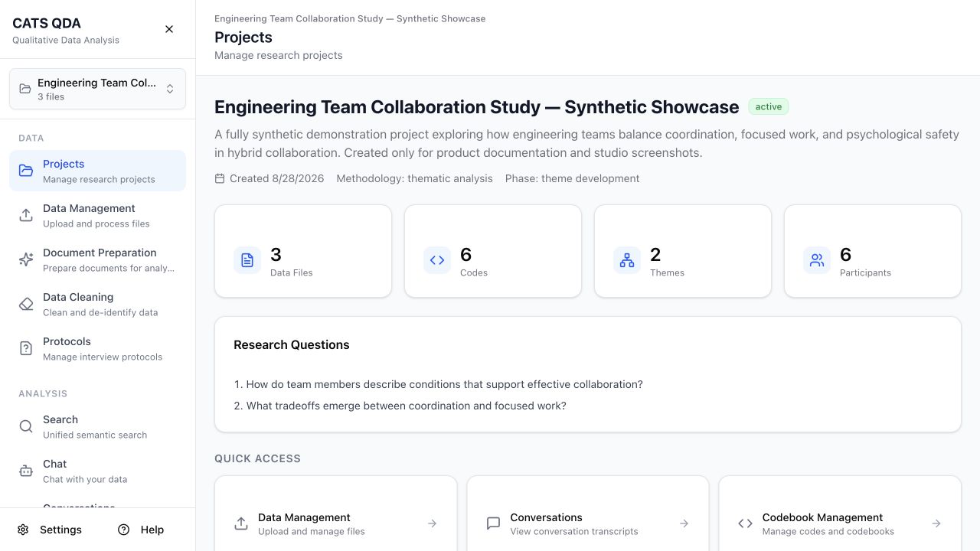Click the Projects folder icon in the sidebar
This screenshot has height=551, width=980.
click(26, 171)
